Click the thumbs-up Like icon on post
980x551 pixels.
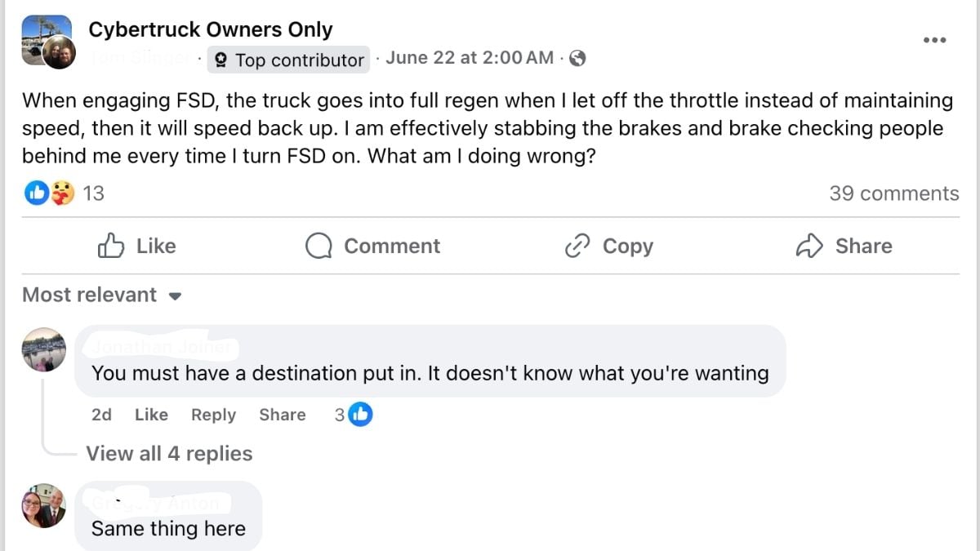tap(110, 246)
